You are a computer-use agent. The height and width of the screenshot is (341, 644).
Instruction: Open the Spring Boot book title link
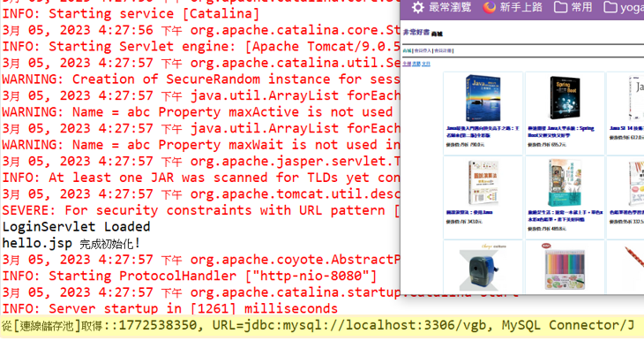(x=560, y=132)
